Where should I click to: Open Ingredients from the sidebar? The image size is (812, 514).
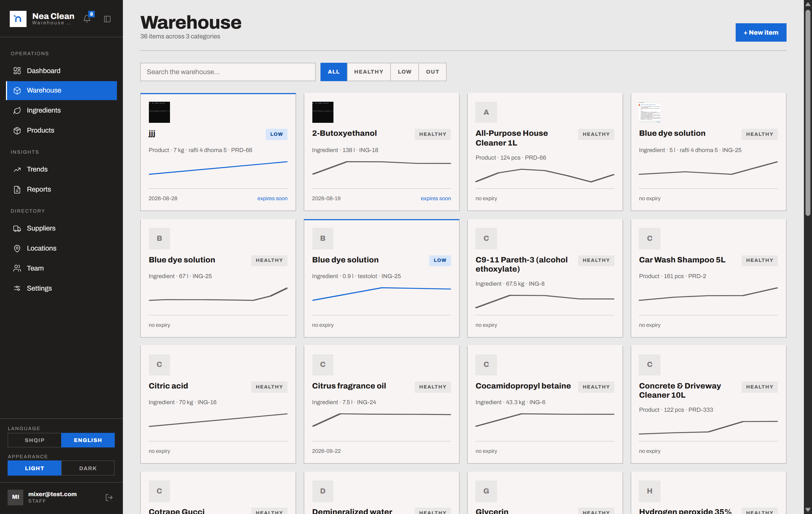61,111
